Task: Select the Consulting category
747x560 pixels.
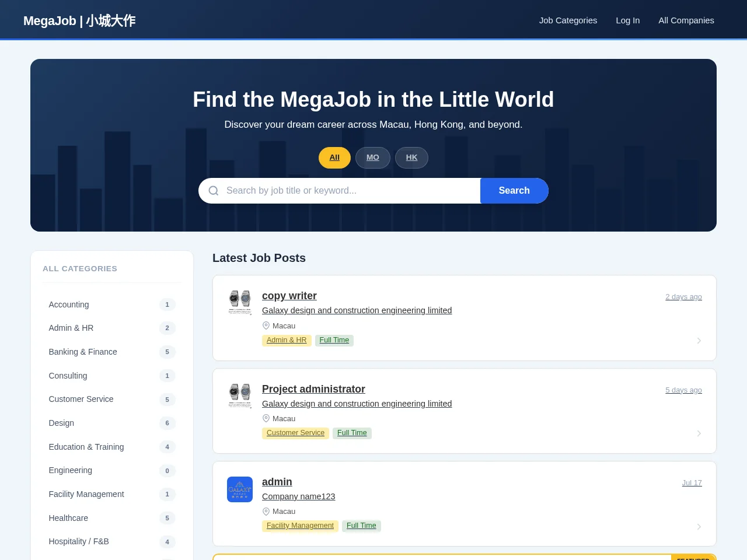Action: pos(112,376)
